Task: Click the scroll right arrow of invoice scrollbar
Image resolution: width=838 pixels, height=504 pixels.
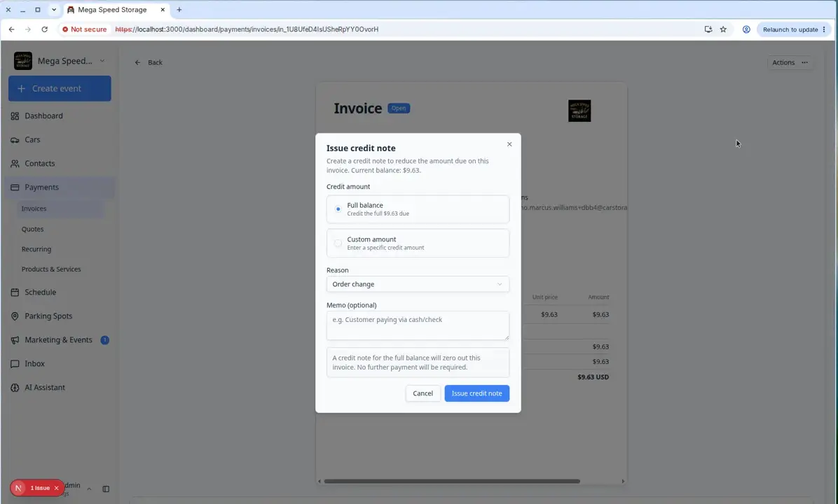Action: (623, 481)
